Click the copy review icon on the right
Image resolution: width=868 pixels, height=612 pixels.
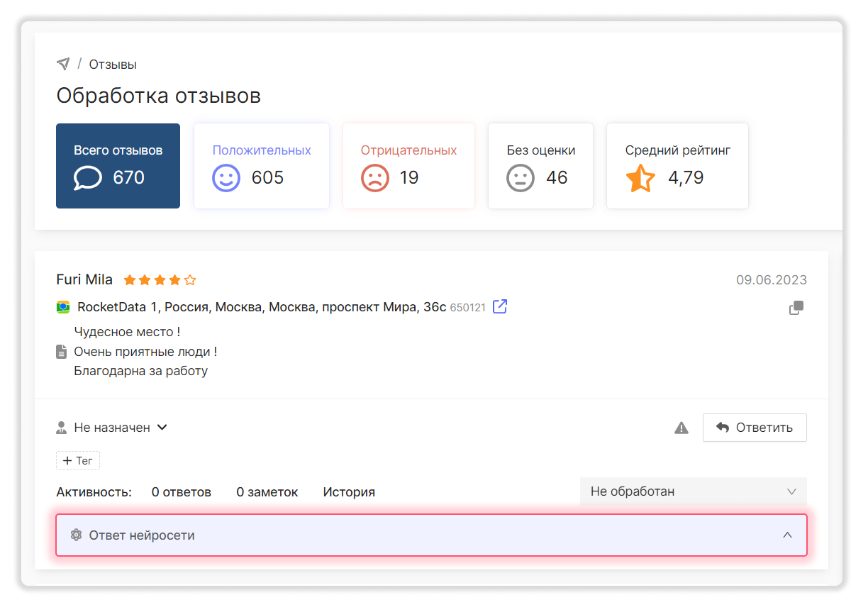[796, 308]
